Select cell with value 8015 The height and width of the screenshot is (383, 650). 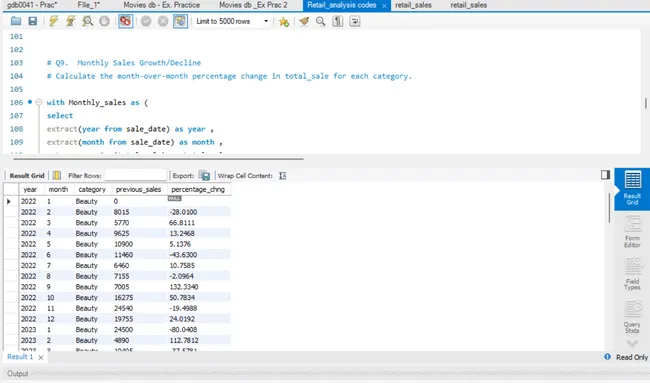pos(139,212)
